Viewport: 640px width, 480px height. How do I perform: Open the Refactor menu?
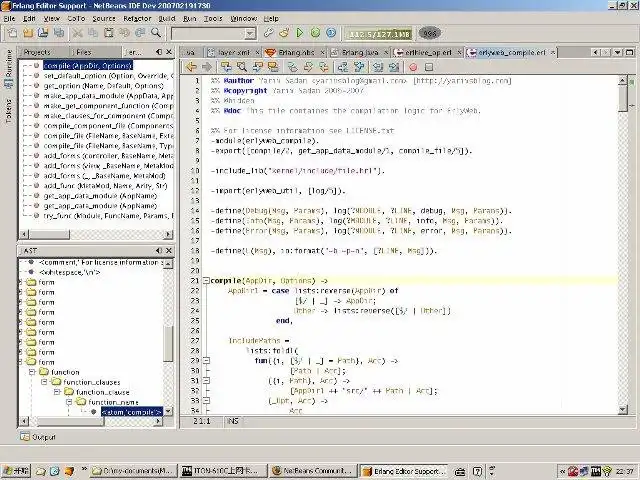point(137,18)
